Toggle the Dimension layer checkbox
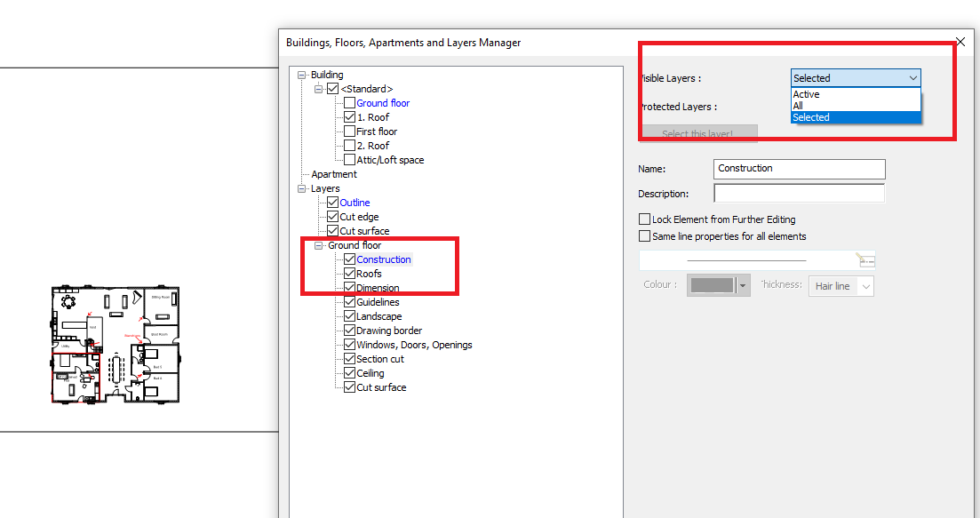 point(350,288)
